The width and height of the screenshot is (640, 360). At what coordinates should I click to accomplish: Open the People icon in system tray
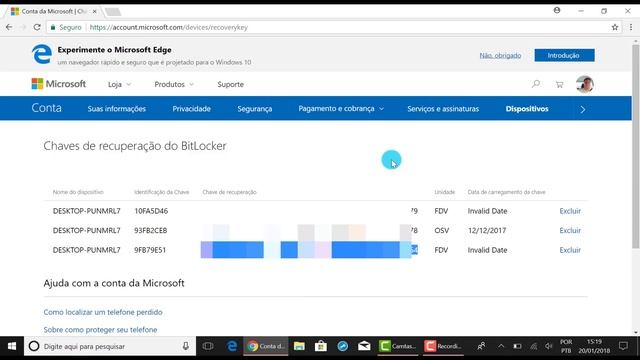click(481, 347)
